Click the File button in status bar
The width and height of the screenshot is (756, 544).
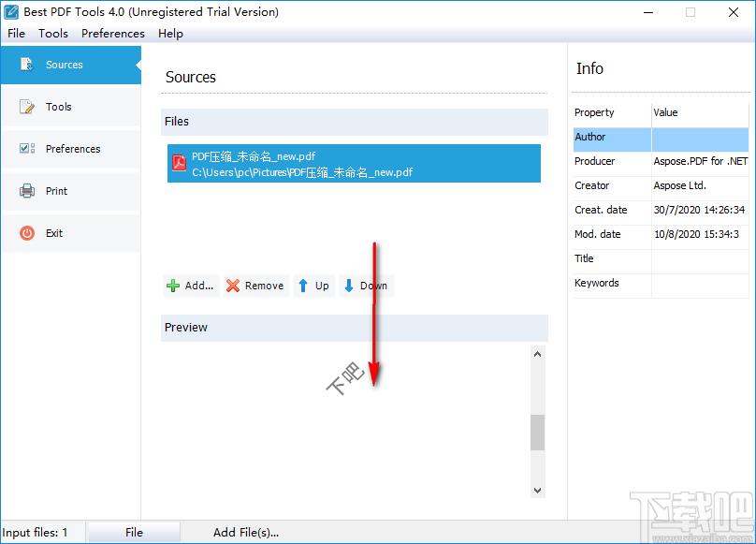coord(134,533)
